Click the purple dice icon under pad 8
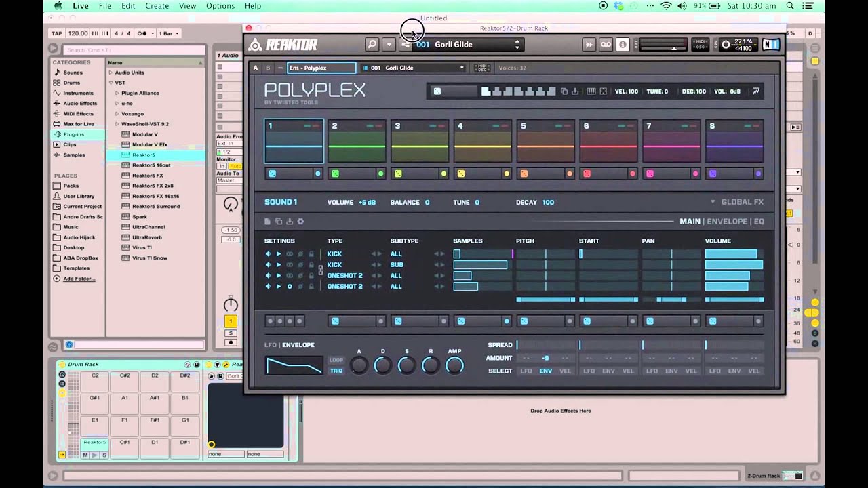This screenshot has width=868, height=488. (713, 174)
